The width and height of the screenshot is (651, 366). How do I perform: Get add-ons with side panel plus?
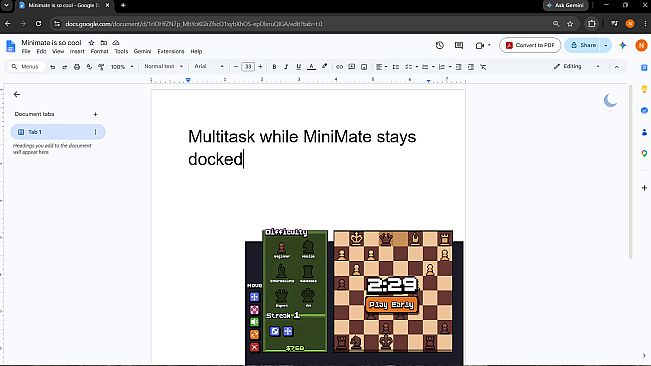(x=644, y=188)
